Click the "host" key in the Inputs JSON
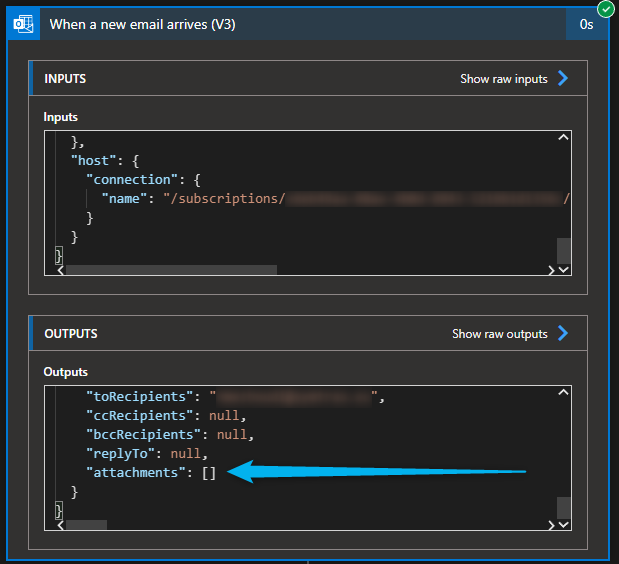 [x=94, y=161]
